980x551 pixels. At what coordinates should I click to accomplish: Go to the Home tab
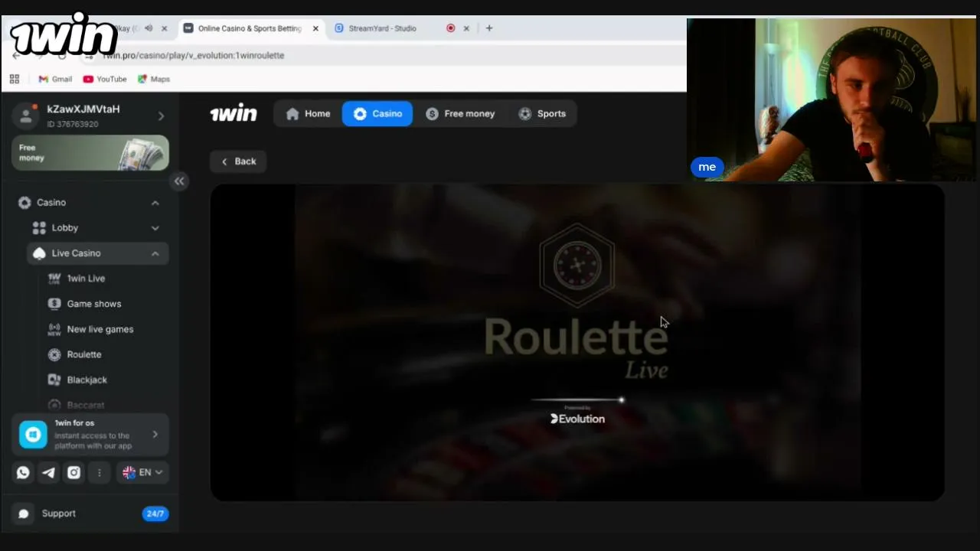coord(308,113)
